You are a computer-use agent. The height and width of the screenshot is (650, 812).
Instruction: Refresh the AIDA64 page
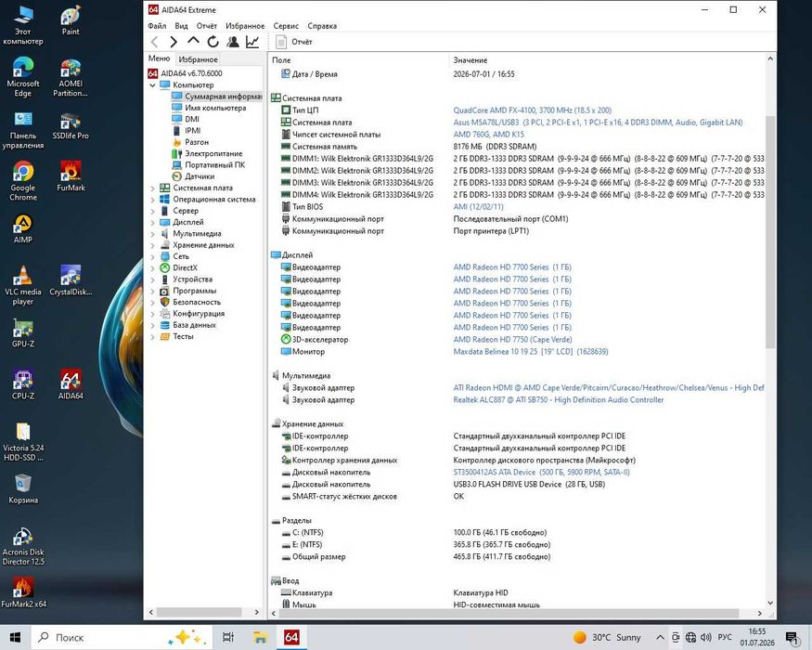pyautogui.click(x=213, y=42)
